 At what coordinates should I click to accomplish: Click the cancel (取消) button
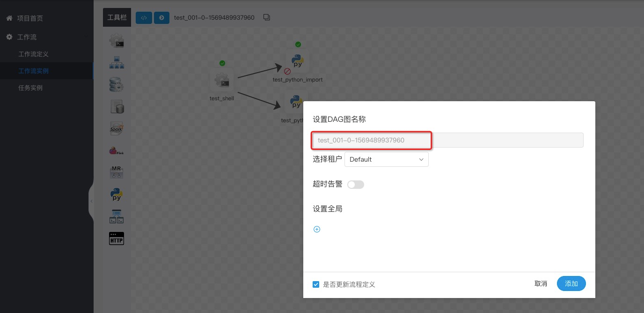tap(541, 283)
